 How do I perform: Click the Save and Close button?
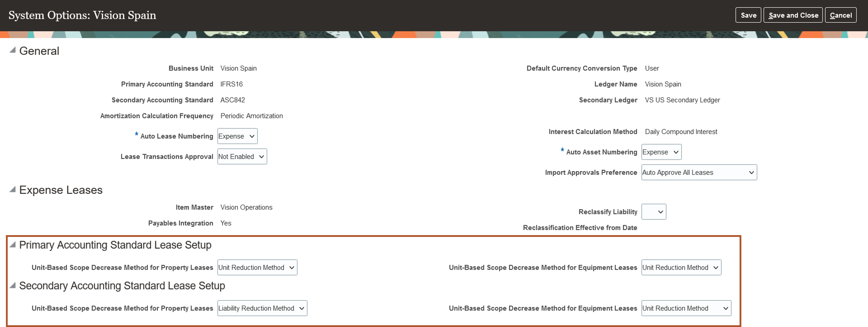pos(793,15)
